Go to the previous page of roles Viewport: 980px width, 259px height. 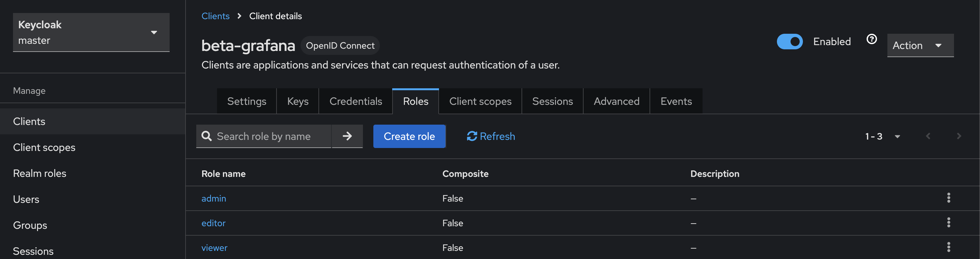coord(928,136)
